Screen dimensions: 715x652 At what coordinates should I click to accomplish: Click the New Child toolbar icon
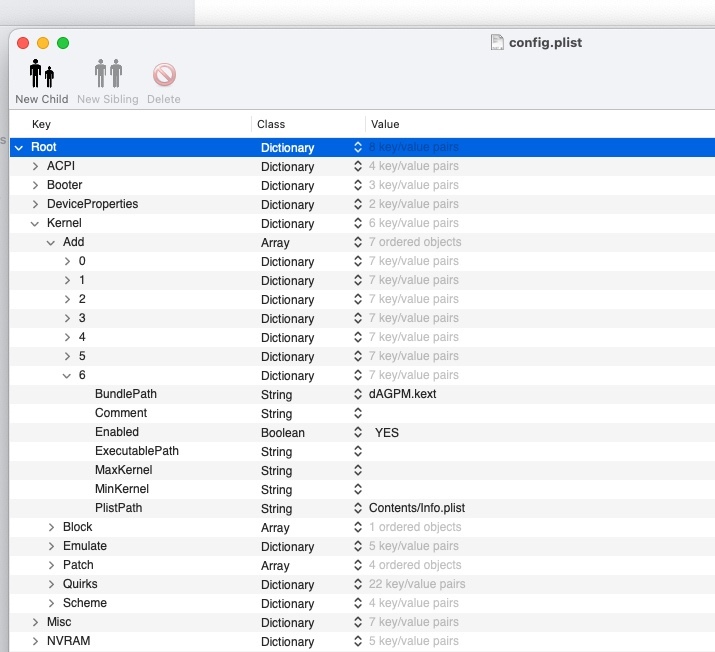pyautogui.click(x=41, y=75)
